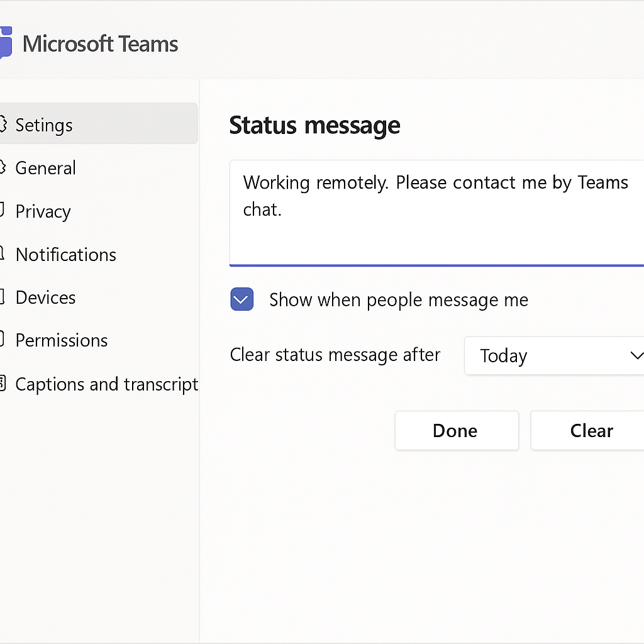This screenshot has width=644, height=644.
Task: Click the General gear icon in sidebar
Action: click(x=3, y=167)
